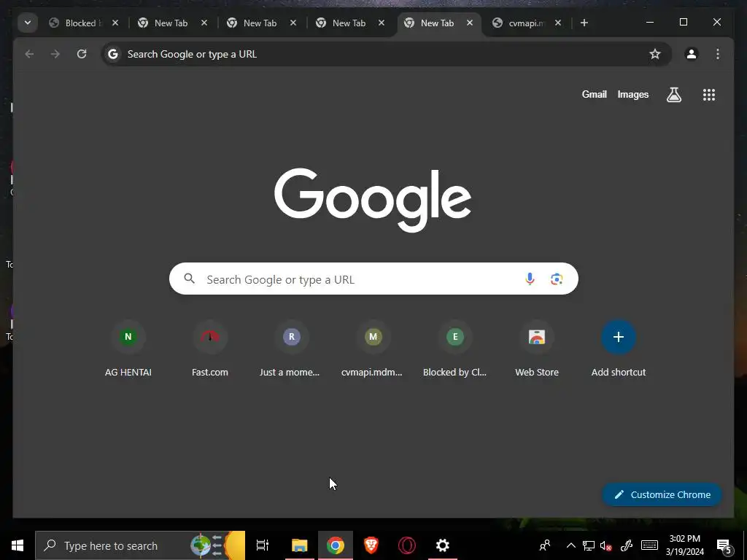The height and width of the screenshot is (560, 747).
Task: Click the browser back arrow
Action: (x=29, y=54)
